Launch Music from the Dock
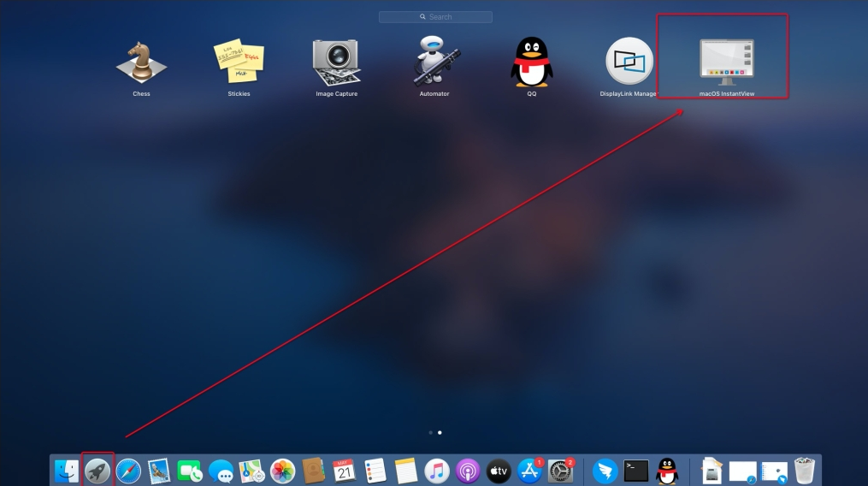 437,471
